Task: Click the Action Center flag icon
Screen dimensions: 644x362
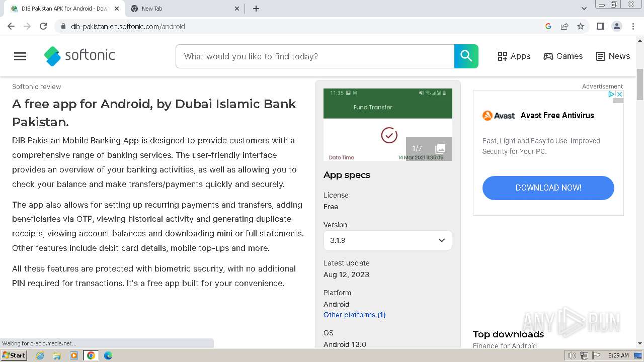Action: click(596, 355)
